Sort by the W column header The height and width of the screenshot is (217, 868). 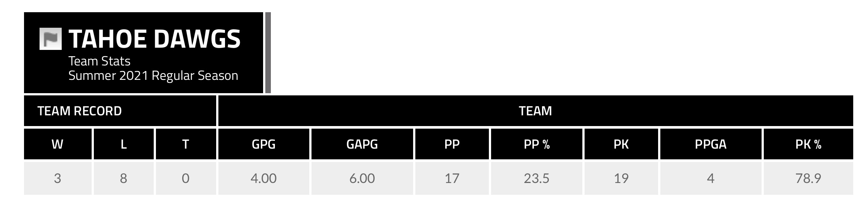tap(57, 144)
